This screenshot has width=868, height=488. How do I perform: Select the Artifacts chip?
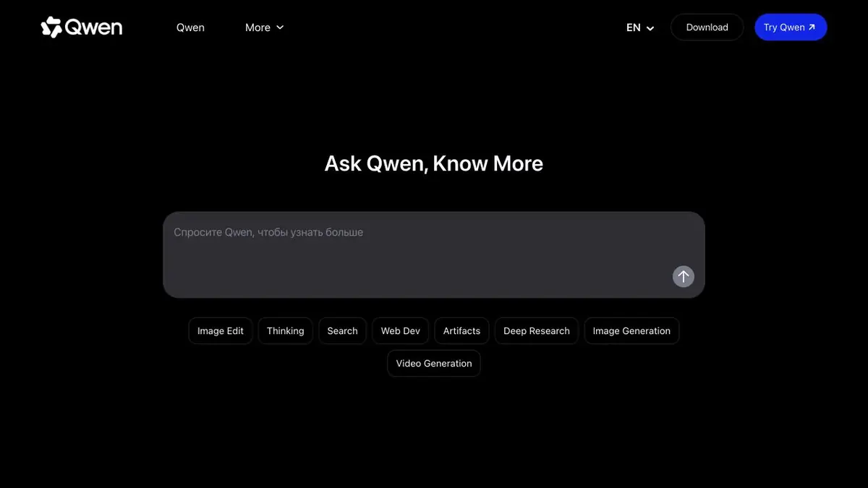[x=461, y=331]
